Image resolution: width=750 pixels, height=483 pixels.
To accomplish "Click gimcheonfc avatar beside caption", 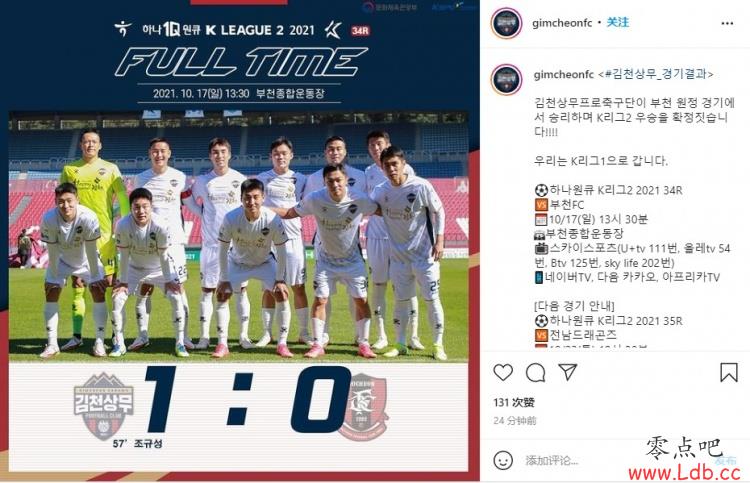I will [507, 79].
